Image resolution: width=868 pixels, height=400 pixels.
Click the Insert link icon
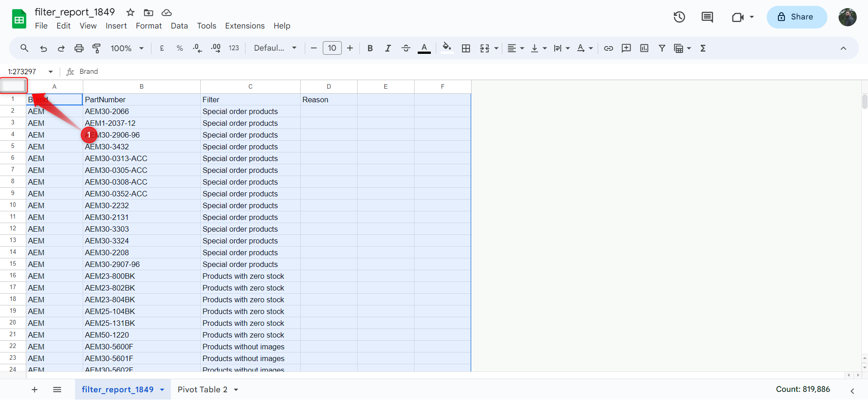pyautogui.click(x=609, y=48)
